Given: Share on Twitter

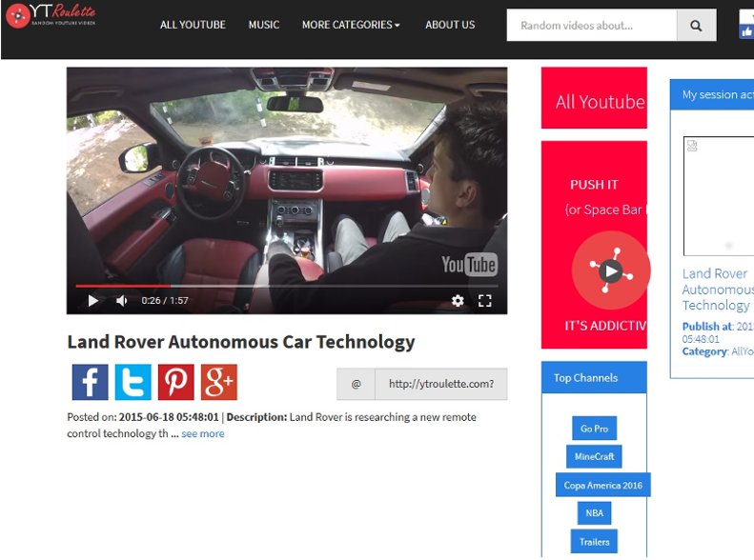Looking at the screenshot, I should click(x=132, y=382).
